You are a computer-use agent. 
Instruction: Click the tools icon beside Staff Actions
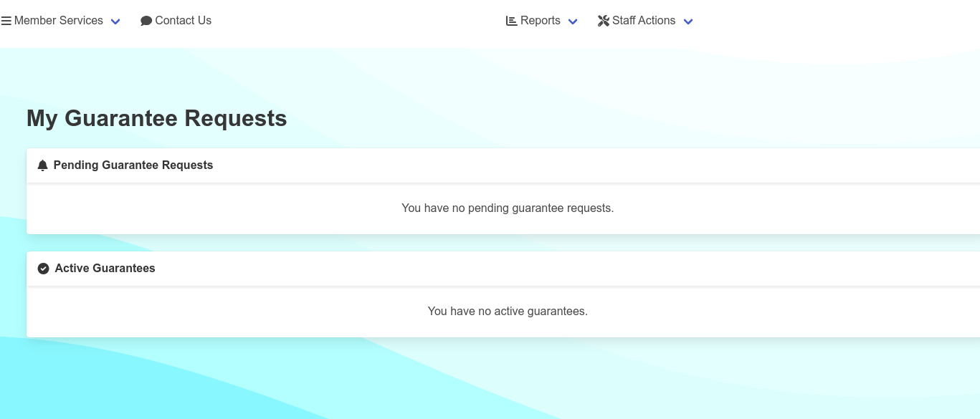click(x=603, y=21)
